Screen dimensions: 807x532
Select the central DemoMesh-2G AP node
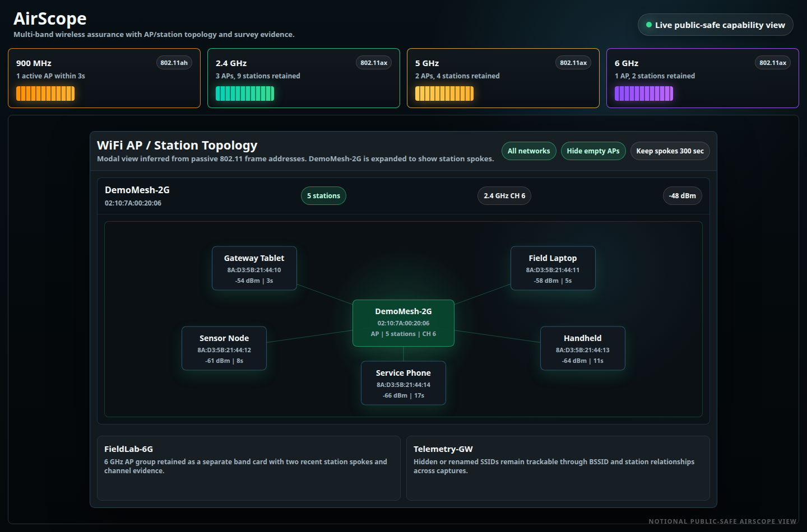click(x=403, y=323)
